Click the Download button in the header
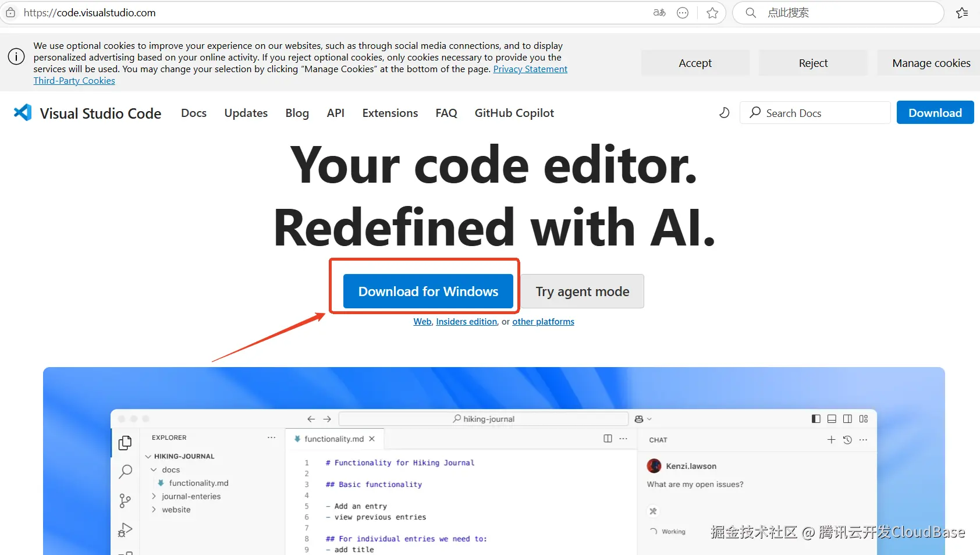This screenshot has width=980, height=555. [935, 112]
